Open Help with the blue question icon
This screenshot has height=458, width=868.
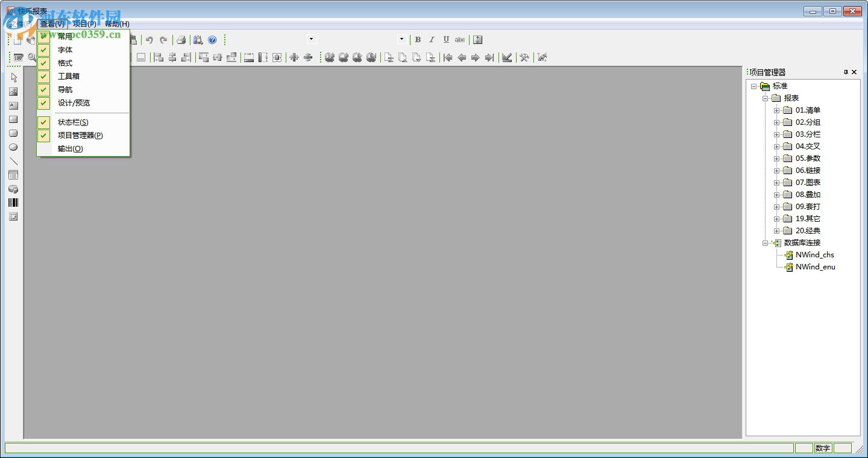coord(212,40)
